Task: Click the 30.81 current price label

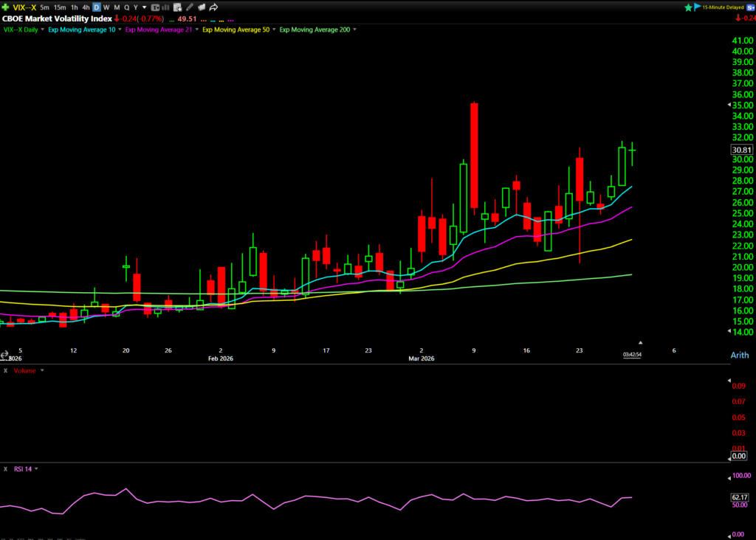Action: pos(740,150)
